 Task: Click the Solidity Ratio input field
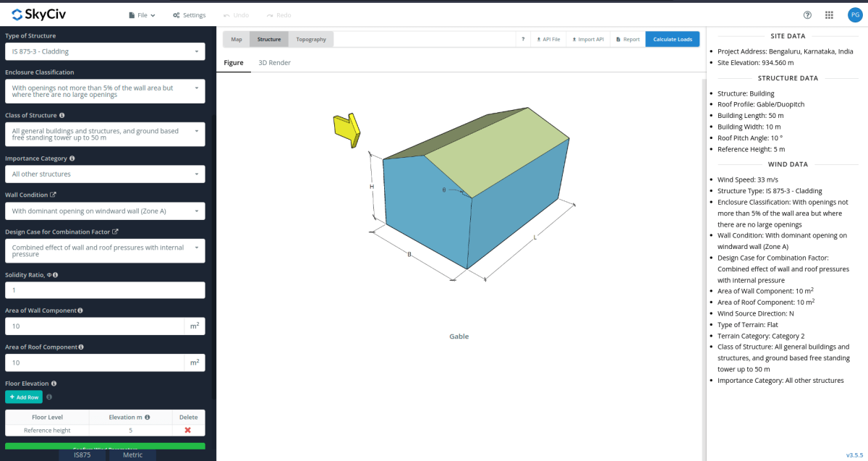105,290
